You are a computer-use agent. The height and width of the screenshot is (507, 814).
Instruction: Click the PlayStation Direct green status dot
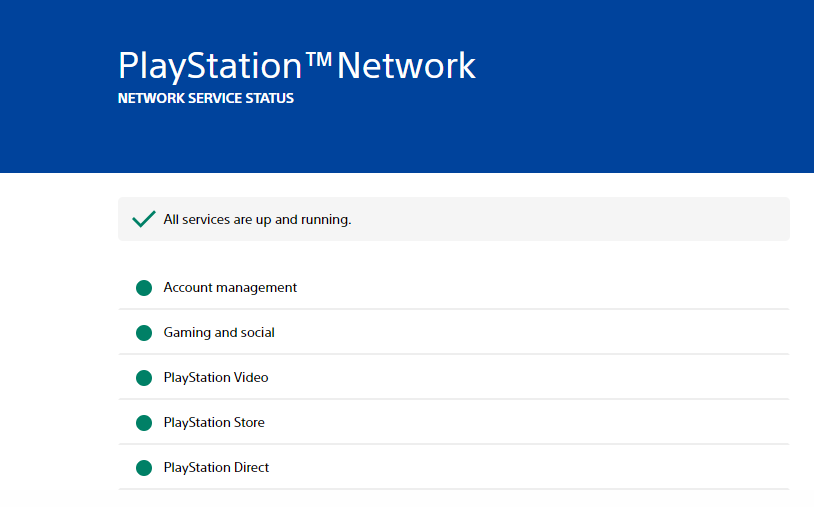tap(144, 468)
